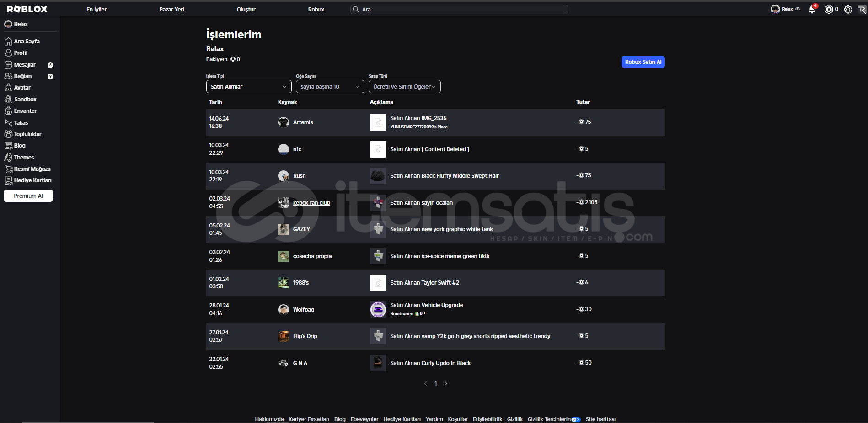Click the Wolfpaq source avatar icon
This screenshot has width=868, height=423.
point(284,310)
